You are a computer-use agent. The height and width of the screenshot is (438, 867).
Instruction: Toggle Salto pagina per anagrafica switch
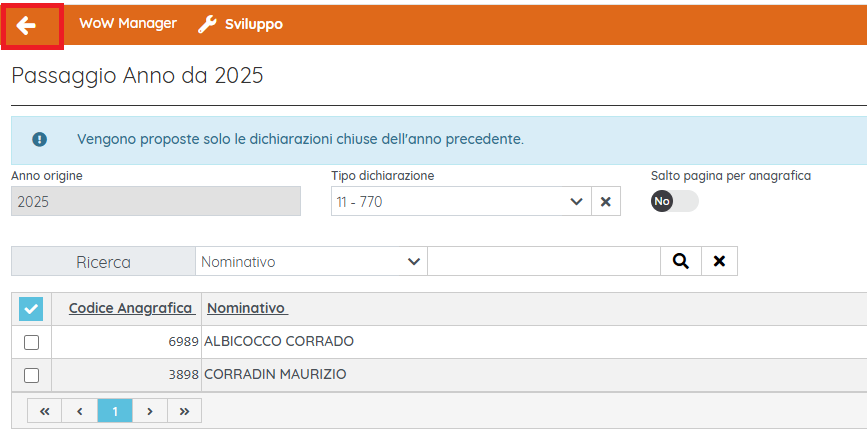click(x=674, y=201)
